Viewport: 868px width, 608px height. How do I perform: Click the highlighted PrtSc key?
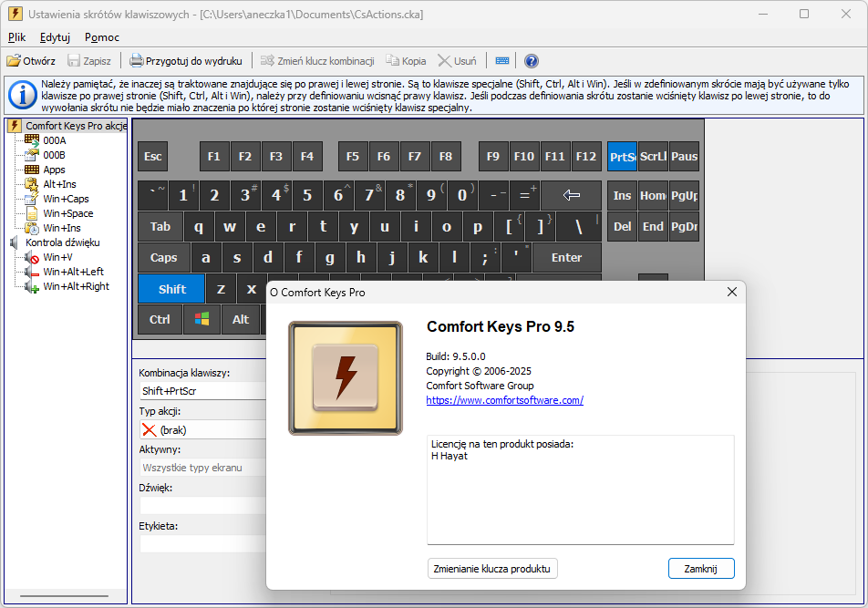(622, 157)
